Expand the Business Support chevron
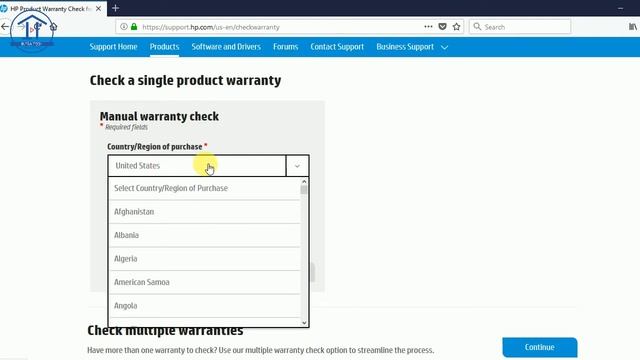The image size is (640, 360). pyautogui.click(x=444, y=47)
